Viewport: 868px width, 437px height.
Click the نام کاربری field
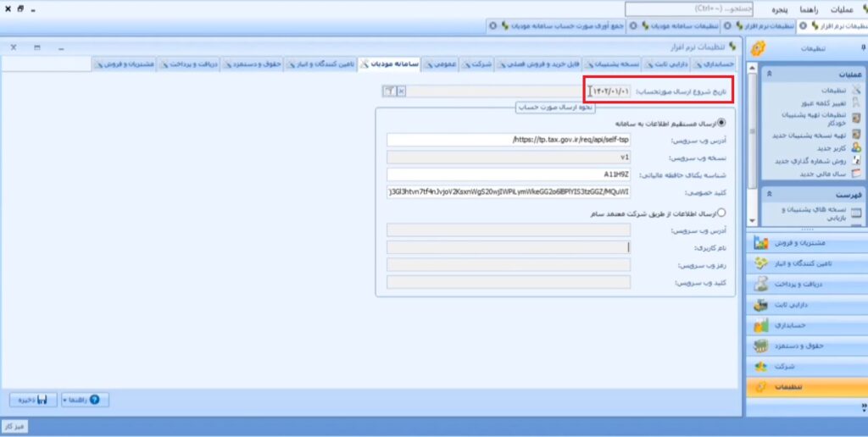point(509,247)
